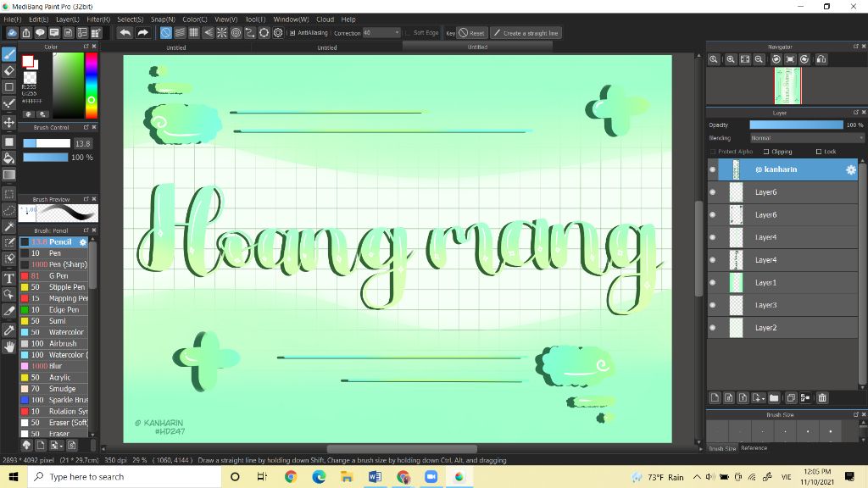Select the Bucket fill tool
Image resolution: width=868 pixels, height=488 pixels.
pyautogui.click(x=8, y=158)
